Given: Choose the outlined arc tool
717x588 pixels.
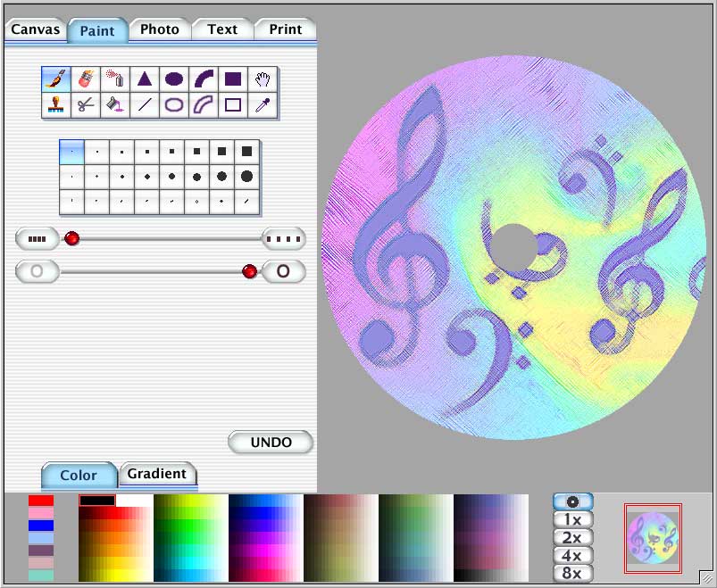Looking at the screenshot, I should (x=204, y=105).
